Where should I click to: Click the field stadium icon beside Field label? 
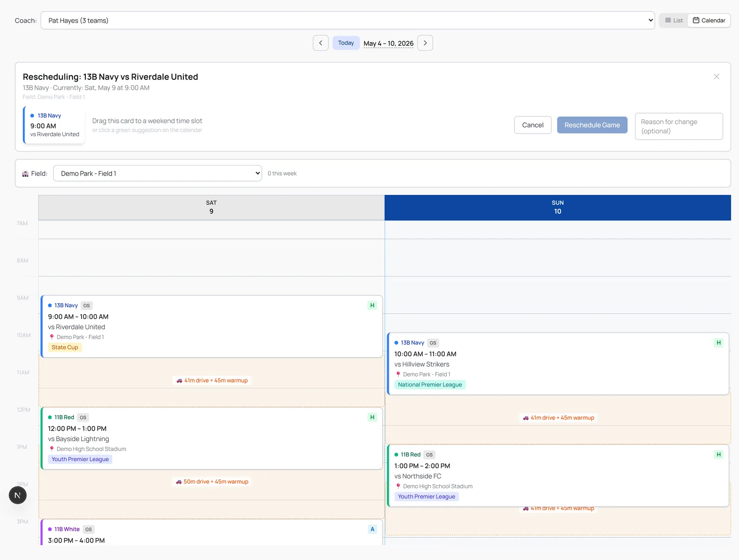25,174
